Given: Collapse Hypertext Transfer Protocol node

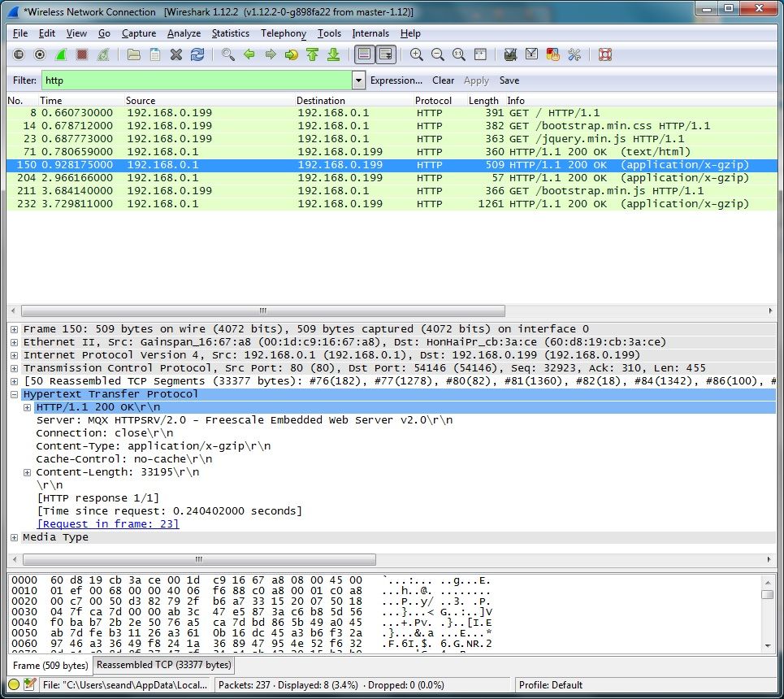Looking at the screenshot, I should [14, 394].
